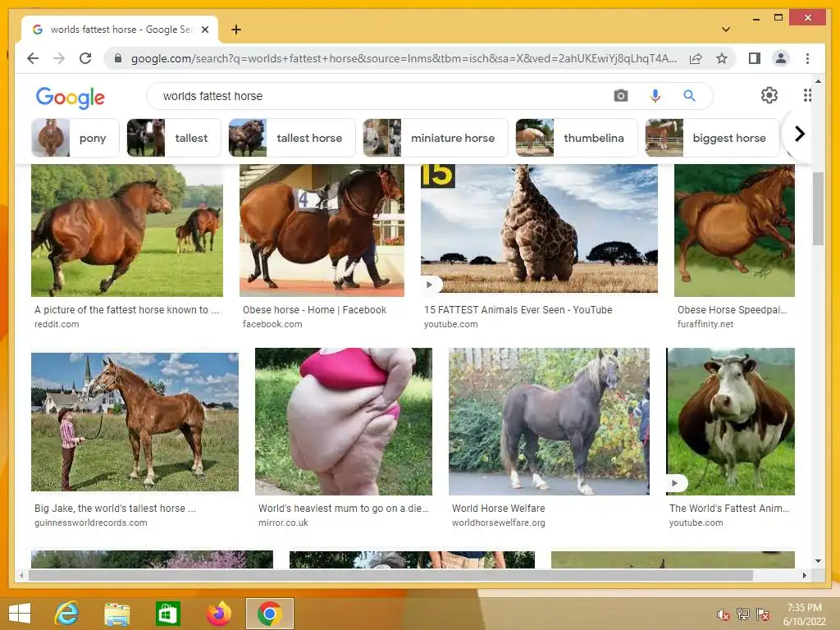Select the 'tallest' suggestion chip
Screen dimensions: 840x630
[174, 138]
